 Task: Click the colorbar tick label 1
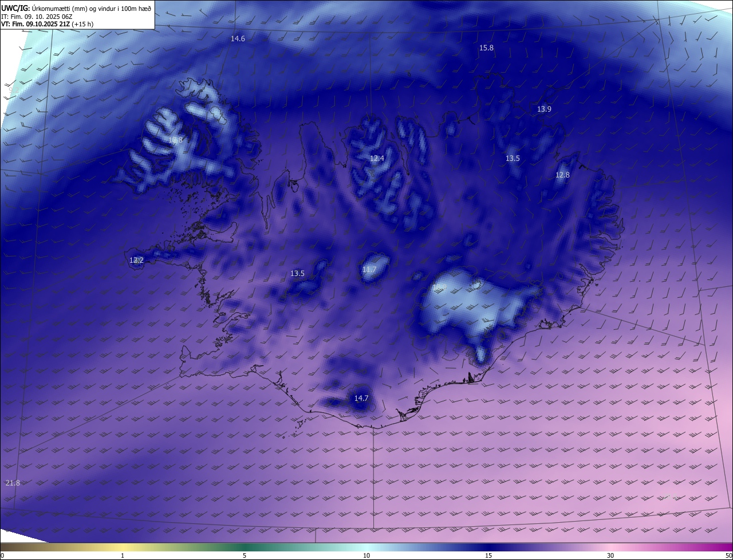point(123,555)
